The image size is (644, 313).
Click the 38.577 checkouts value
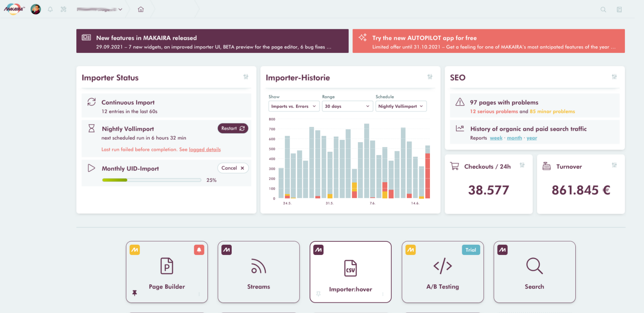coord(488,190)
